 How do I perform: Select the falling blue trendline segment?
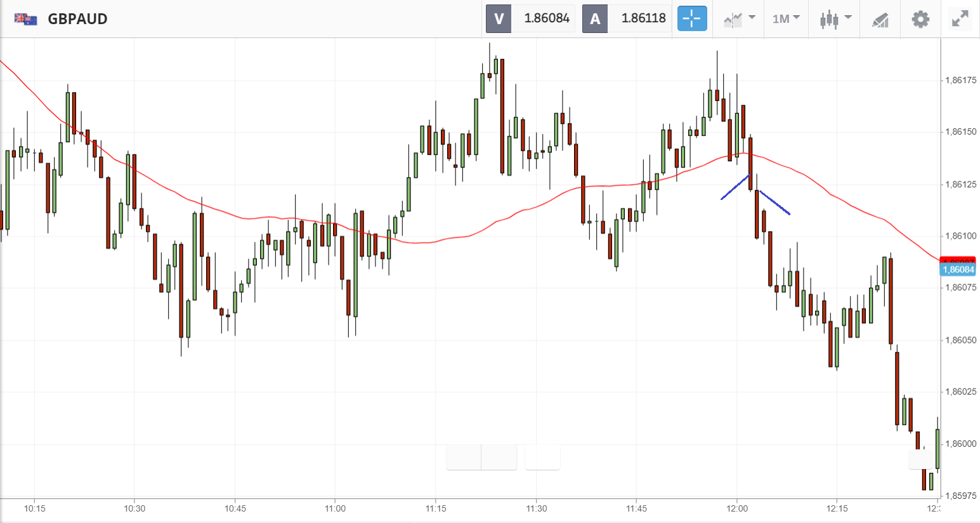(x=774, y=202)
